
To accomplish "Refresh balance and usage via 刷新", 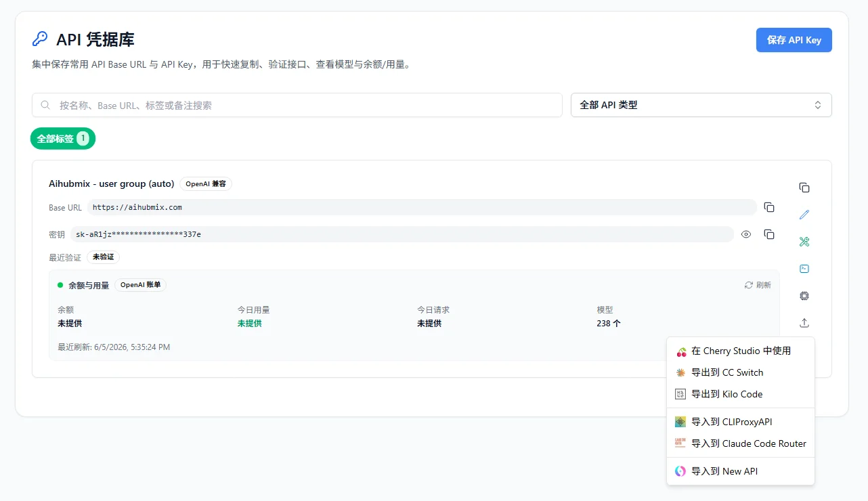I will 758,285.
